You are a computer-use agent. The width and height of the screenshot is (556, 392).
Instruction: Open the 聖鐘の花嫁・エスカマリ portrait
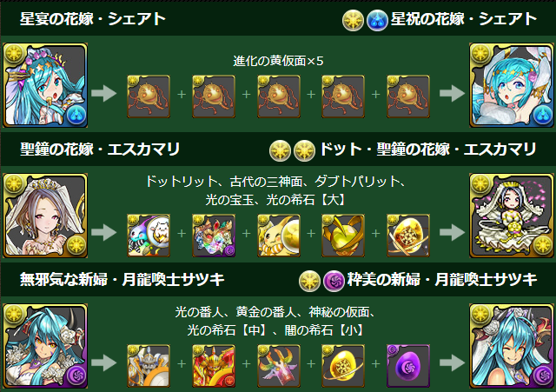[45, 216]
